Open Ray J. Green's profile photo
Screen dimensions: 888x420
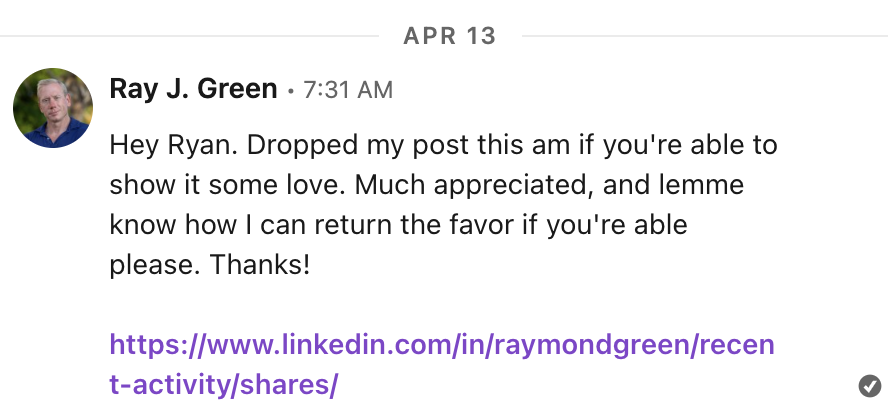coord(53,109)
